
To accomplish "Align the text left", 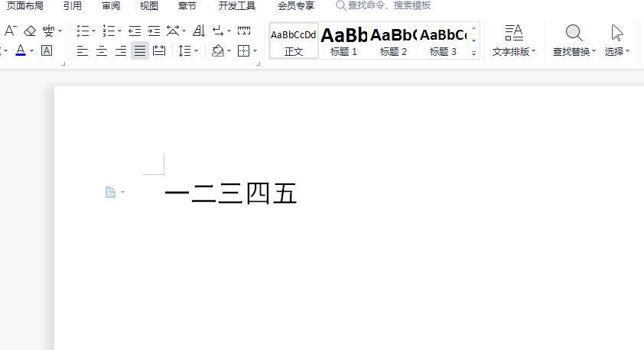I will coord(83,51).
